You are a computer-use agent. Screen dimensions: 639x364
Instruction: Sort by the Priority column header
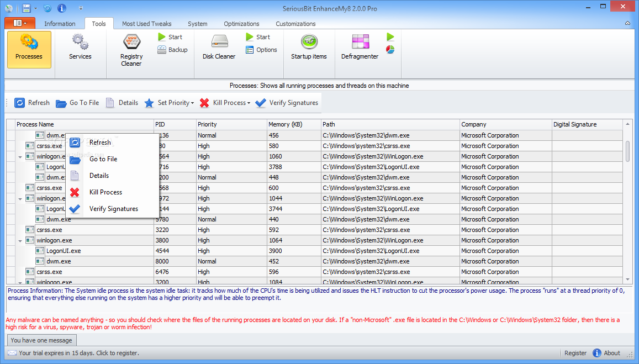tap(231, 124)
